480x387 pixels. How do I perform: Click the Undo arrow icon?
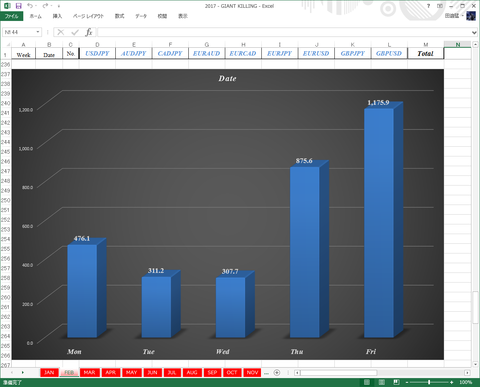coord(30,6)
